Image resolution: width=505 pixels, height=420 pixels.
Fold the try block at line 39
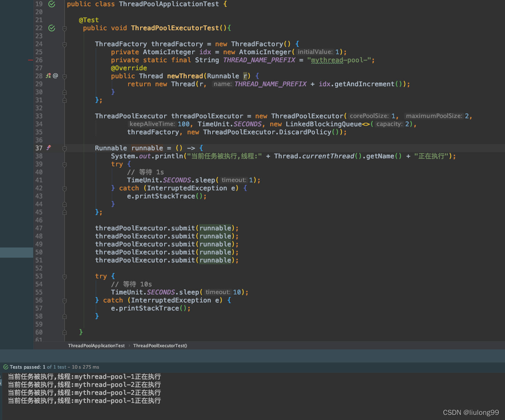click(64, 165)
